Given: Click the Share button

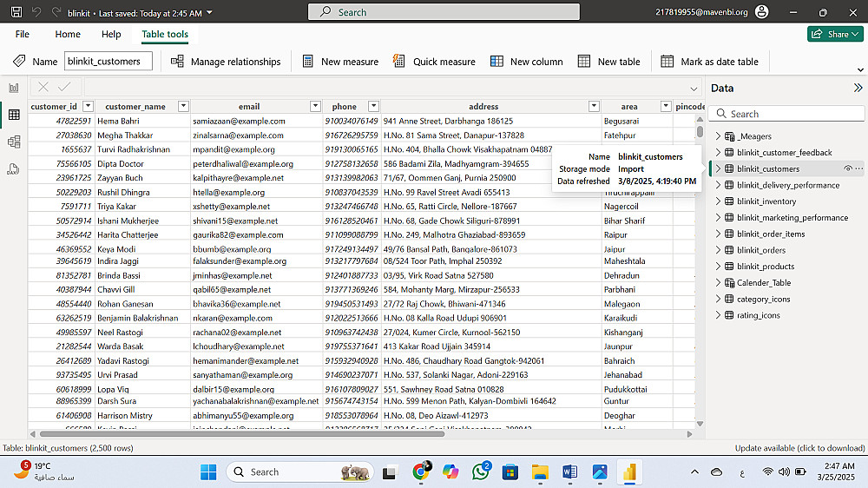Looking at the screenshot, I should (x=835, y=34).
